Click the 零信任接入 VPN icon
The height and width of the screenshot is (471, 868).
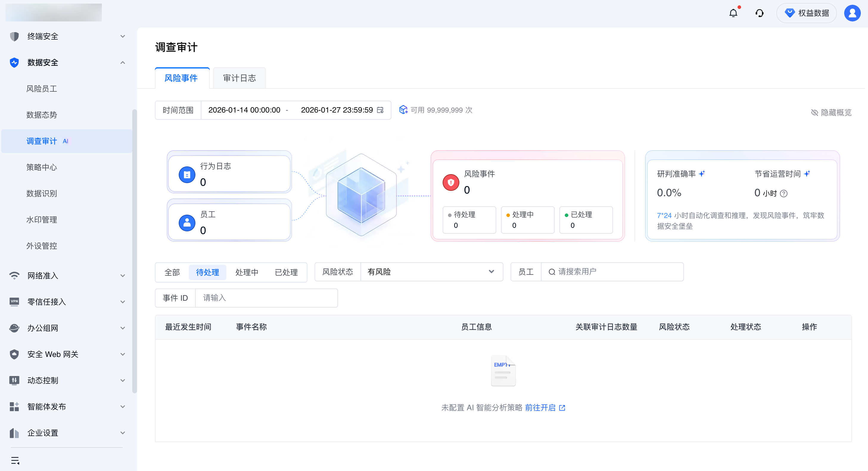pos(14,302)
